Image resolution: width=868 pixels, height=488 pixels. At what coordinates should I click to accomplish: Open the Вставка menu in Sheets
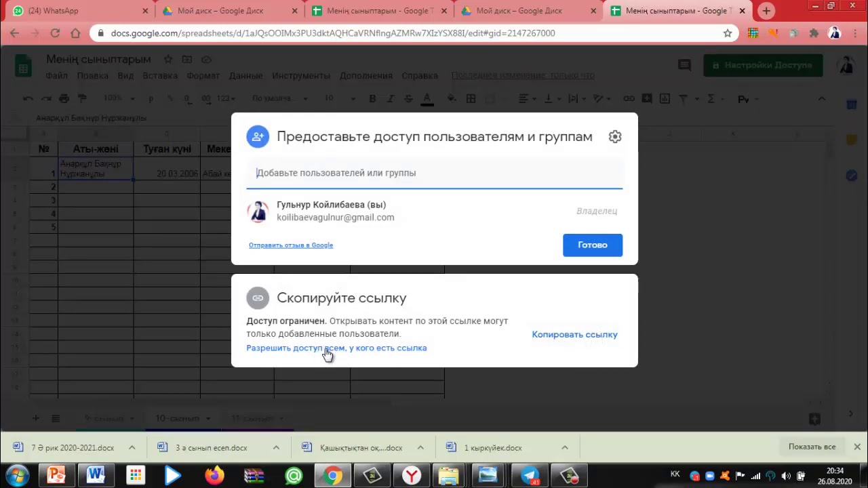point(160,76)
